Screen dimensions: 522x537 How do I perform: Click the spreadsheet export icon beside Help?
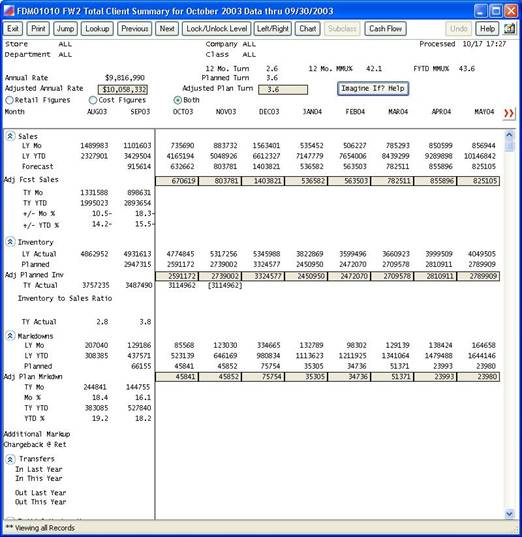tap(510, 29)
